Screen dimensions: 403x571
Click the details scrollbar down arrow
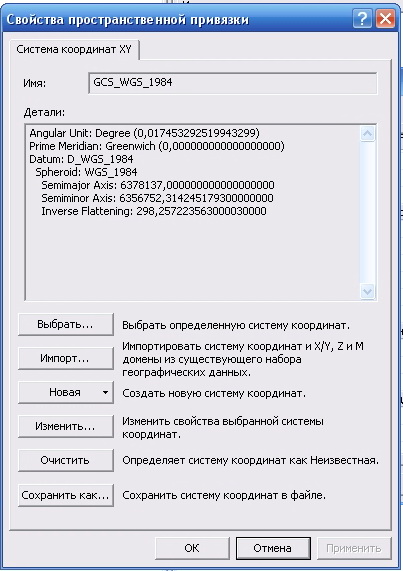pos(367,291)
